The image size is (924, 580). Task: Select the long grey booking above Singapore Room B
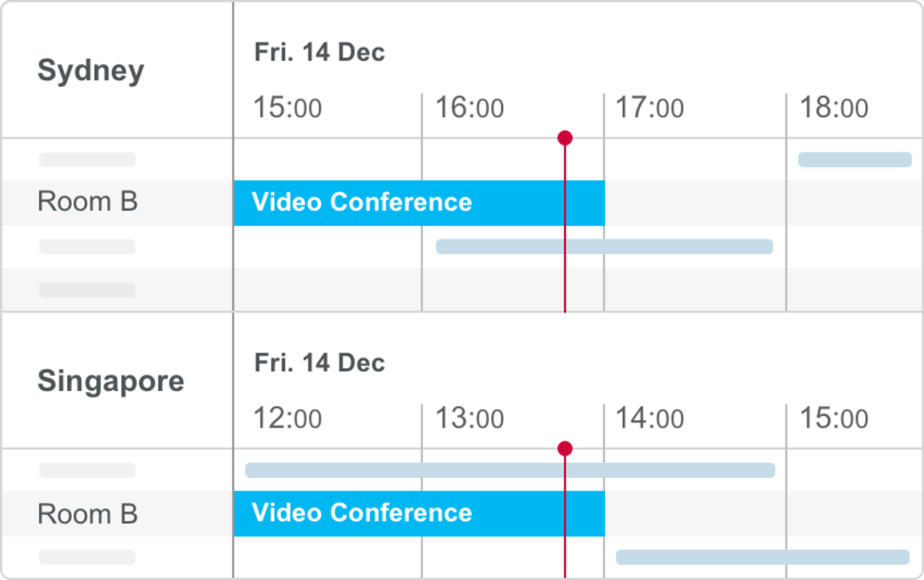pyautogui.click(x=510, y=471)
